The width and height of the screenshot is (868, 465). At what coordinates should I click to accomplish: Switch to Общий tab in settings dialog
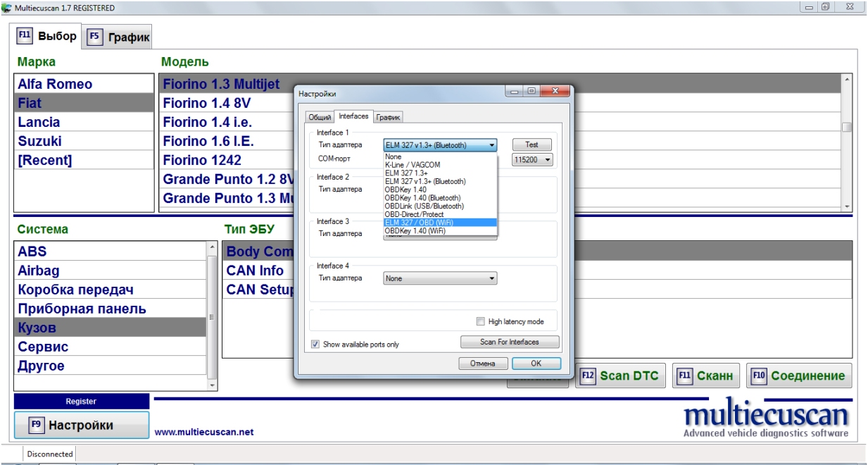coord(320,118)
